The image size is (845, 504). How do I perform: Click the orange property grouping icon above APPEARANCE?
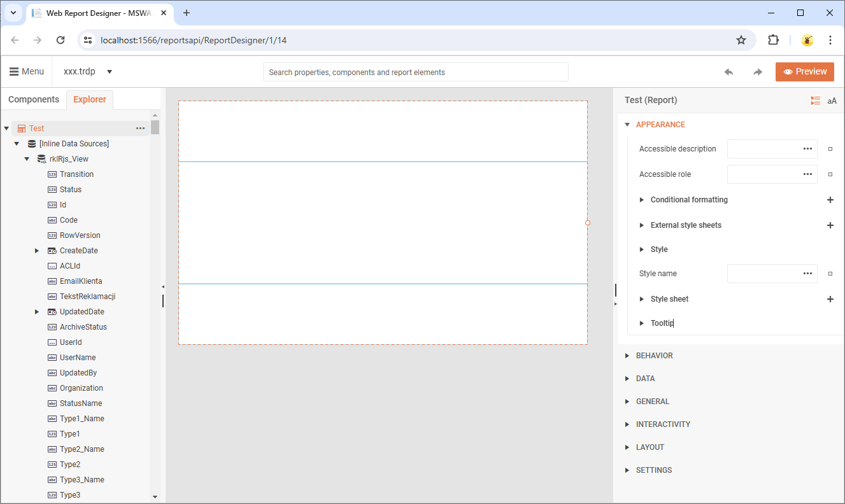click(816, 100)
